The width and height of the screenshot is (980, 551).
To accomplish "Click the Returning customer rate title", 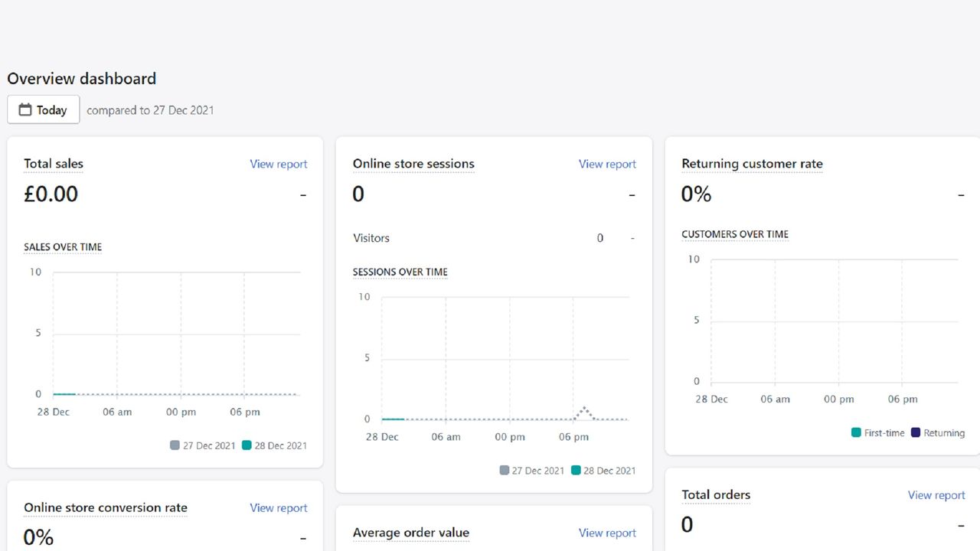I will tap(752, 164).
